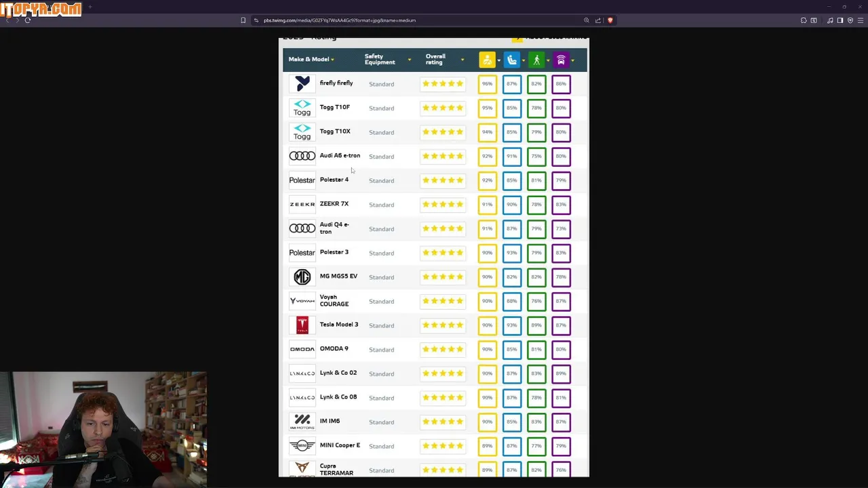Select the purple safety assist car icon
The image size is (868, 488).
(x=561, y=60)
